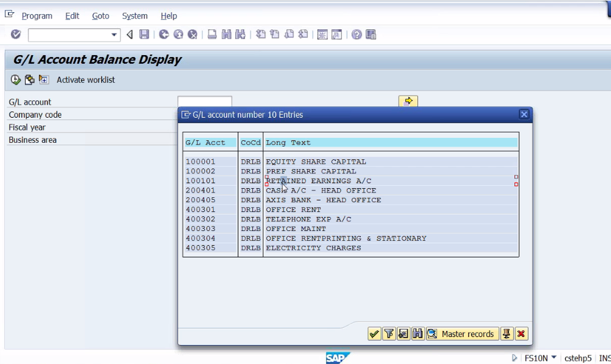The width and height of the screenshot is (611, 364).
Task: Select account 200405 Axis Bank Head Office
Action: click(351, 200)
